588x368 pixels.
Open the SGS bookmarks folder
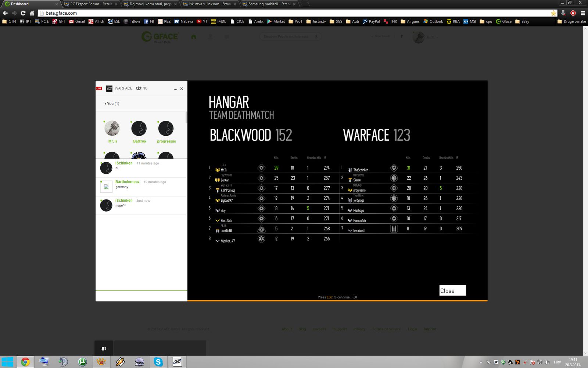pos(336,21)
